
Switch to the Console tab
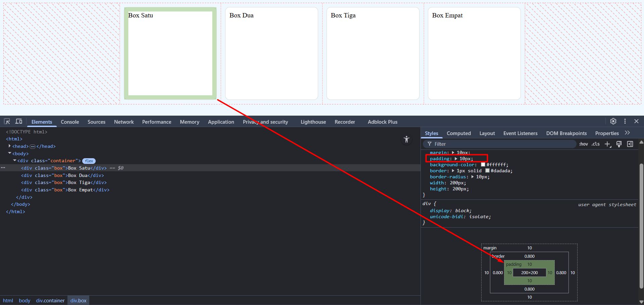70,122
